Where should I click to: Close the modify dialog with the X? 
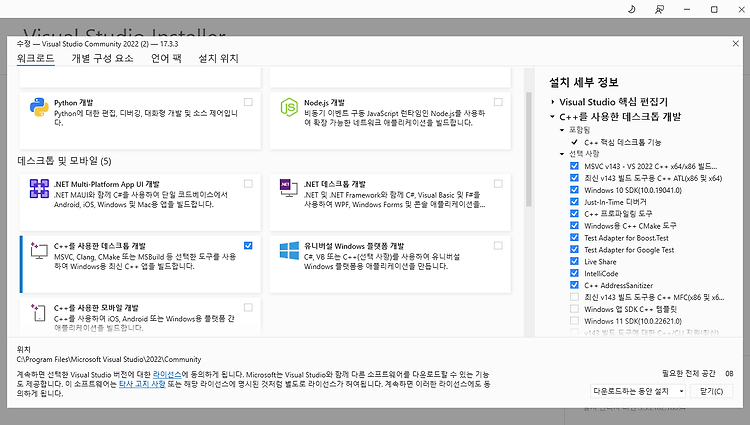735,44
